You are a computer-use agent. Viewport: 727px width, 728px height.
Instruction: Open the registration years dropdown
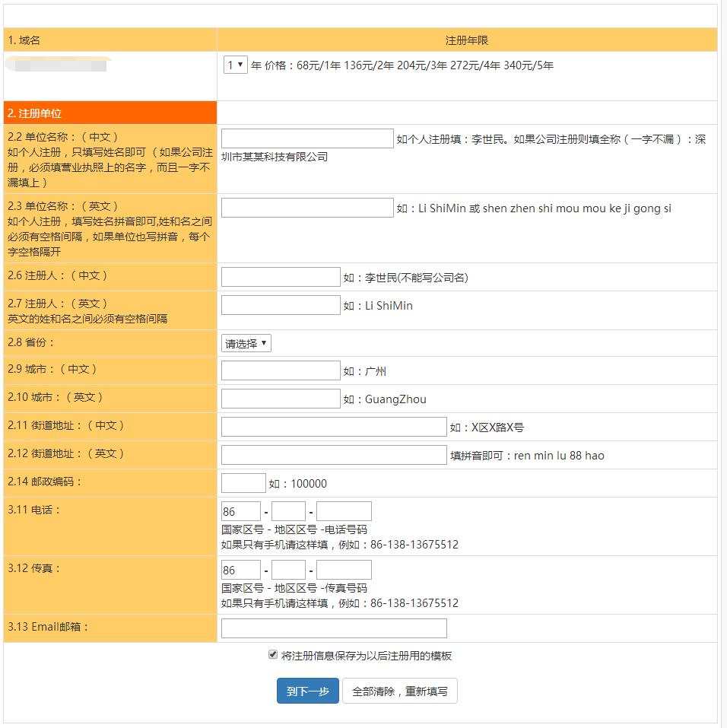[x=235, y=65]
